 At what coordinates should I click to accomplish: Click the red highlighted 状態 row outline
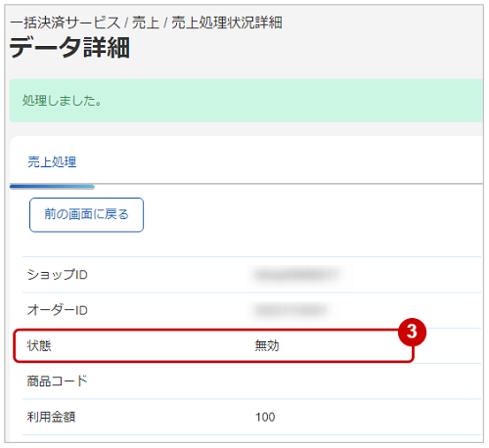pyautogui.click(x=213, y=345)
